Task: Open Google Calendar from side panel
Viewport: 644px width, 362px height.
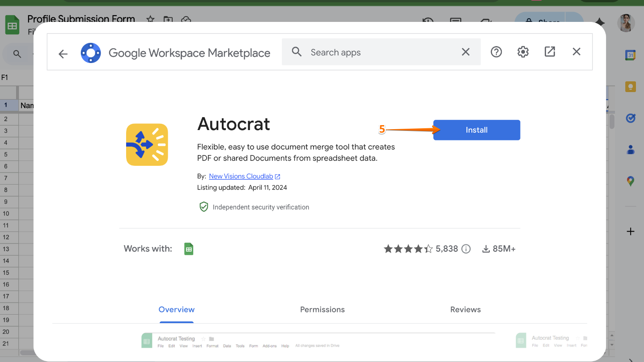Action: tap(631, 55)
